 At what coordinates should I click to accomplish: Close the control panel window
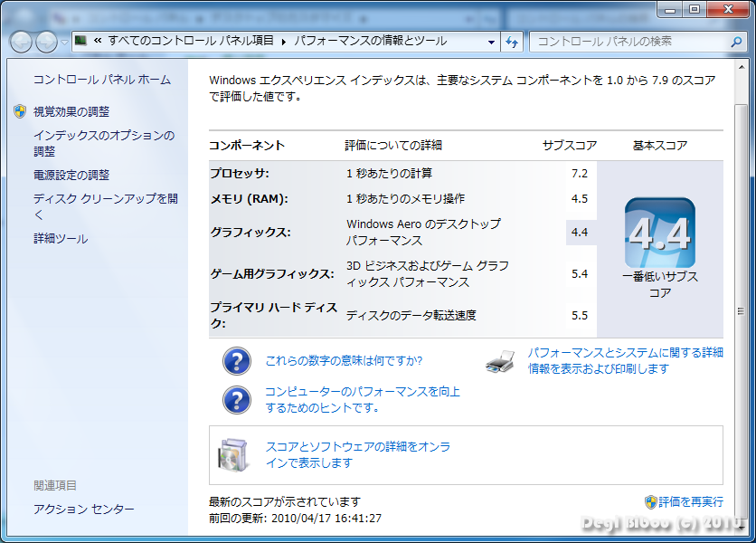pyautogui.click(x=728, y=9)
